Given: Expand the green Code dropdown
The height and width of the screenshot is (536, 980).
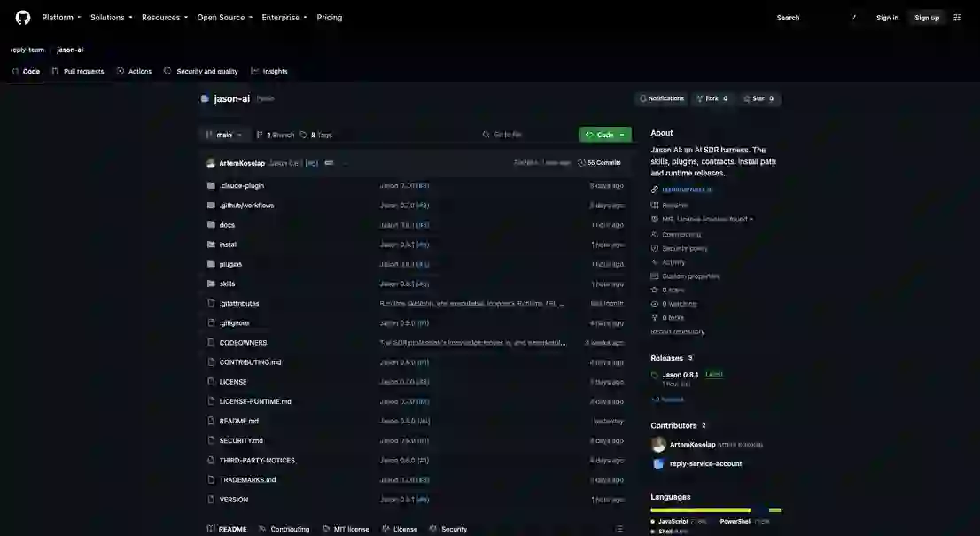Looking at the screenshot, I should [x=605, y=135].
